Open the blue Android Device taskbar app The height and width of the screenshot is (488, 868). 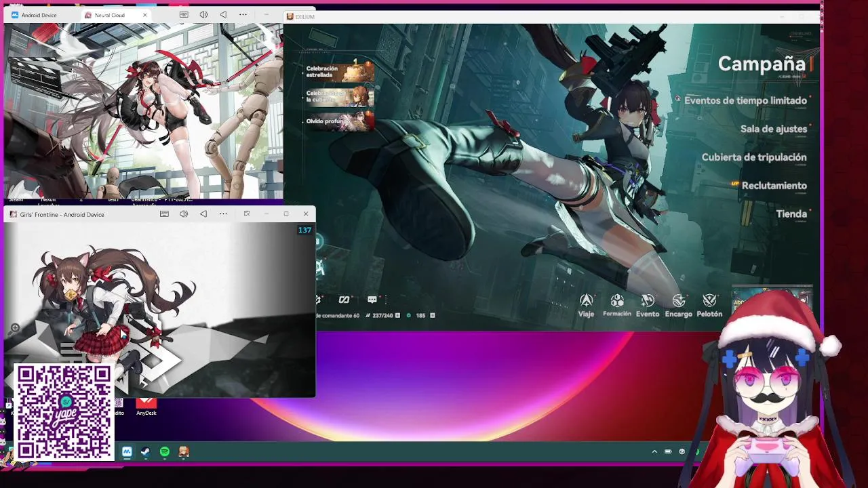tap(127, 451)
